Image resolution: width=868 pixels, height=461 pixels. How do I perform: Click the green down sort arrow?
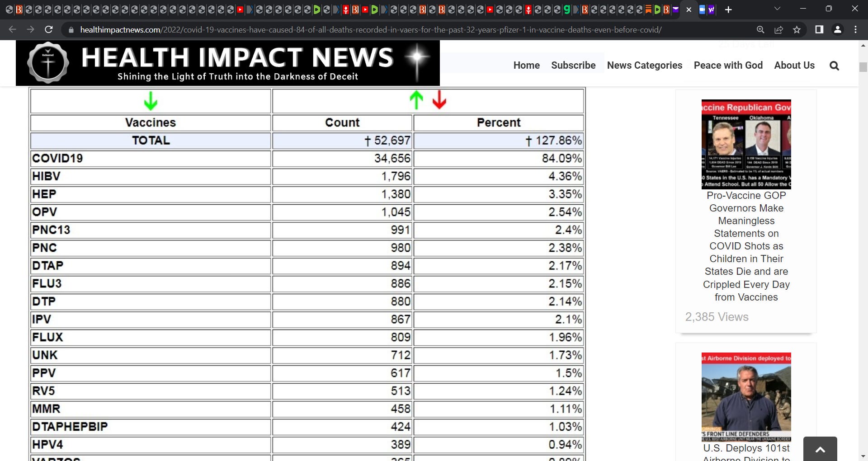pyautogui.click(x=151, y=101)
